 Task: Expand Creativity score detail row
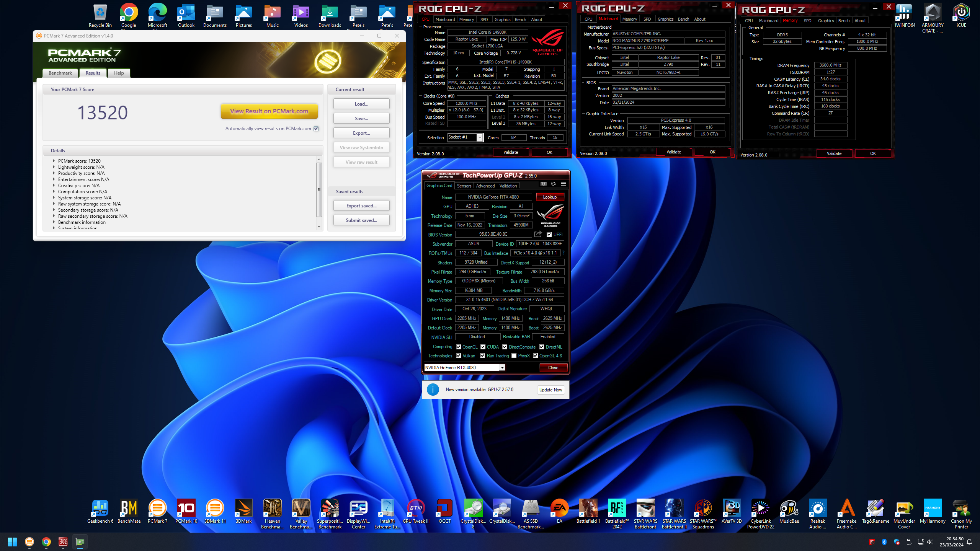[x=54, y=186]
